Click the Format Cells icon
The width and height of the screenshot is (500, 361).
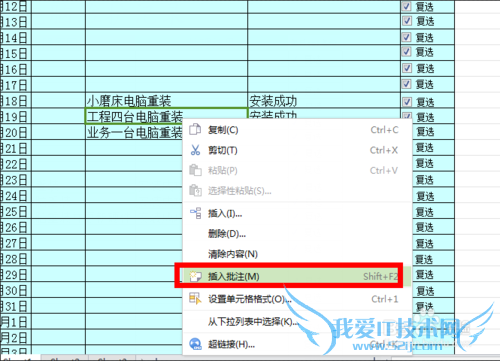195,298
